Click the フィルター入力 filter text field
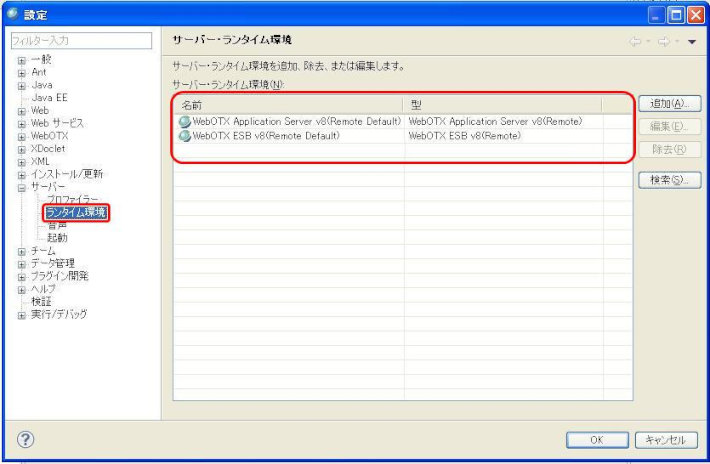The image size is (710, 464). 81,41
